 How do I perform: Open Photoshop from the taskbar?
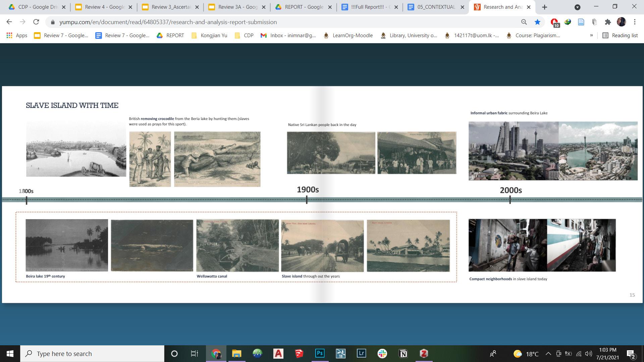click(x=320, y=353)
